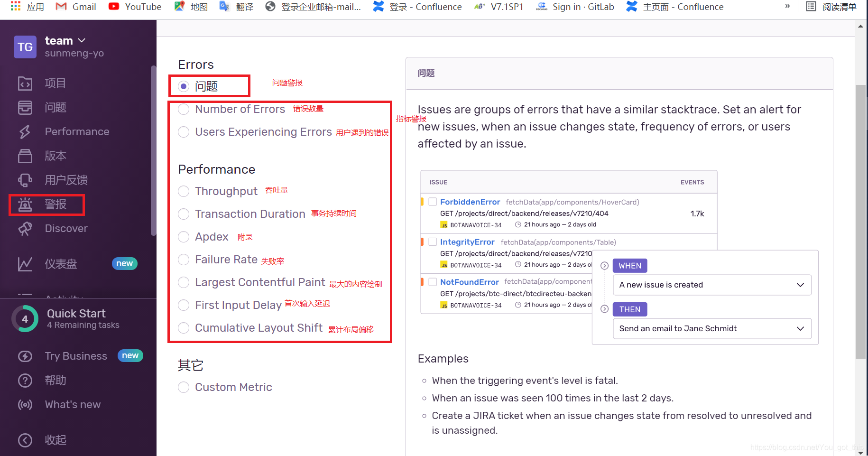
Task: Open the NotFoundError issue link
Action: [470, 282]
